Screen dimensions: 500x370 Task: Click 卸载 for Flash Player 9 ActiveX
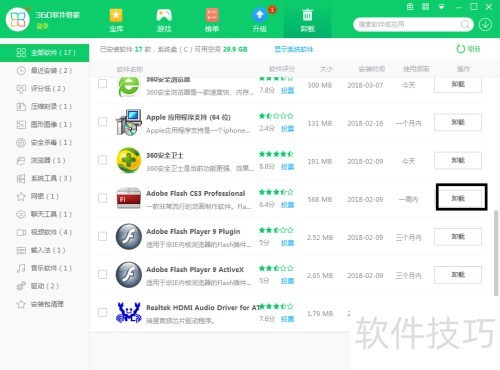458,275
